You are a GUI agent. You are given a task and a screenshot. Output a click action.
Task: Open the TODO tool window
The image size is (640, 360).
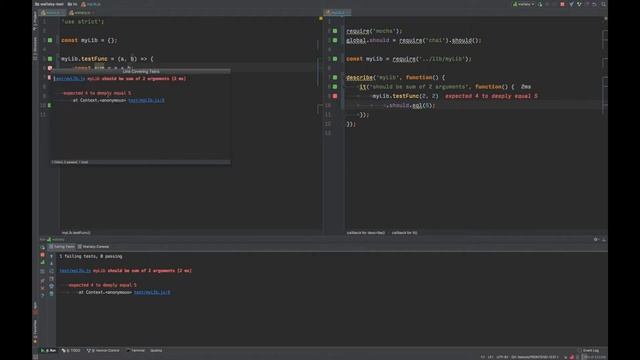pyautogui.click(x=71, y=350)
